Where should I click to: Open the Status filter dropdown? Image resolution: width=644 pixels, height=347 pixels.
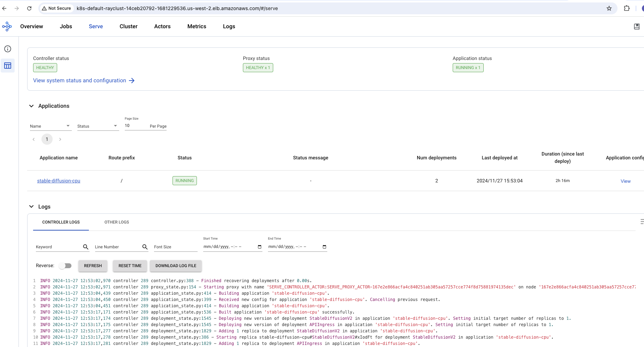click(98, 126)
